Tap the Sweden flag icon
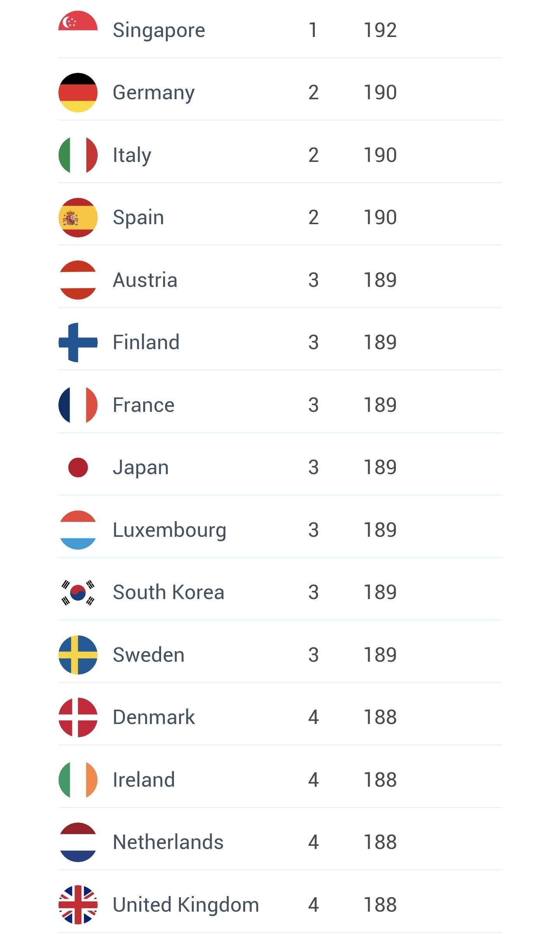 (78, 655)
